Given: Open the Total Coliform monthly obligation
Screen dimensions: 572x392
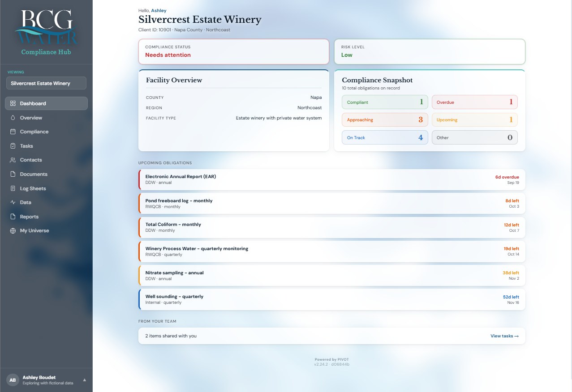Looking at the screenshot, I should point(332,227).
